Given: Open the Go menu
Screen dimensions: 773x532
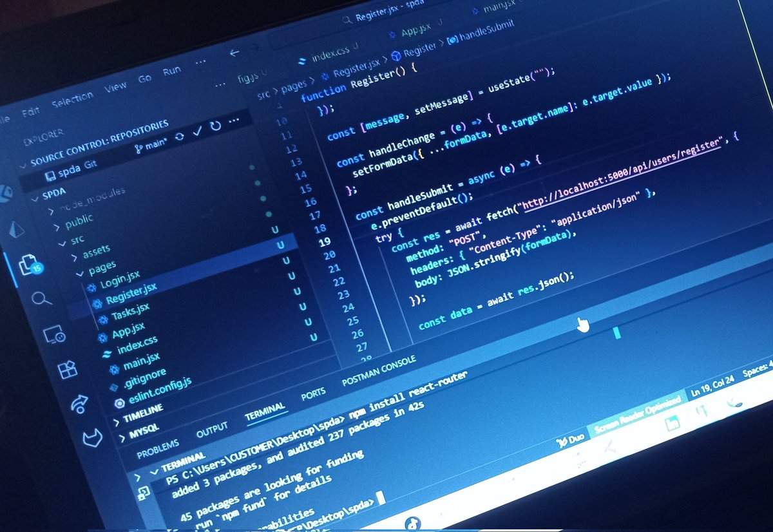Looking at the screenshot, I should pos(145,79).
